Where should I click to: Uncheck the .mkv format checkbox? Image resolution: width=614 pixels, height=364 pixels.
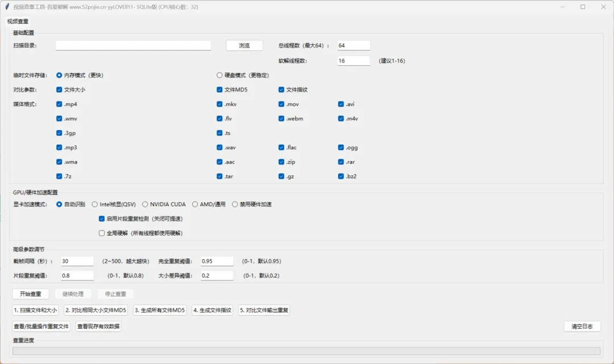click(219, 104)
